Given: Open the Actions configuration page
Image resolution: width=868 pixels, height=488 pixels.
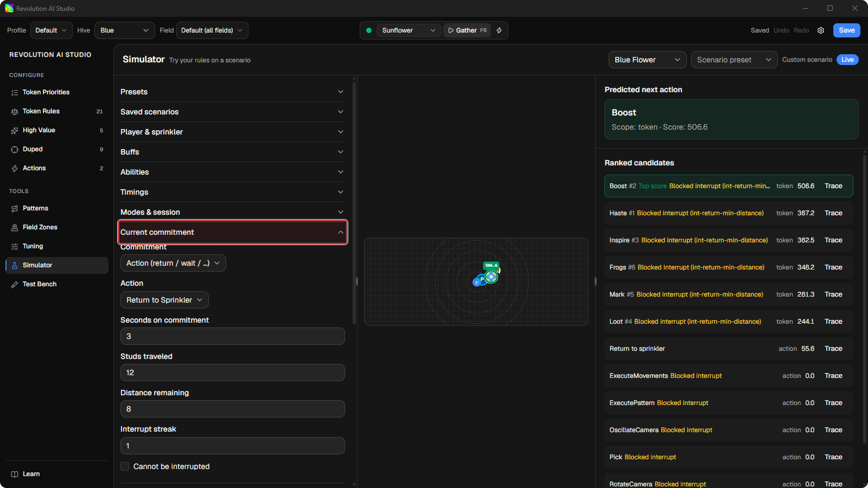Looking at the screenshot, I should click(x=56, y=168).
